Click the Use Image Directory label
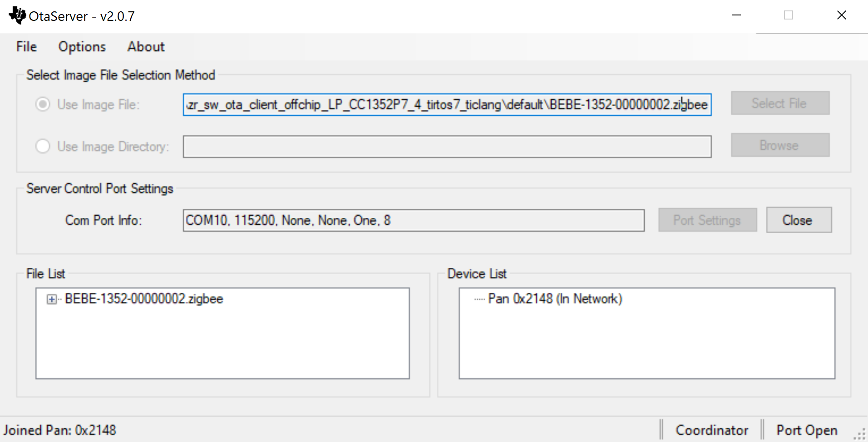Screen dimensions: 868x442 113,147
